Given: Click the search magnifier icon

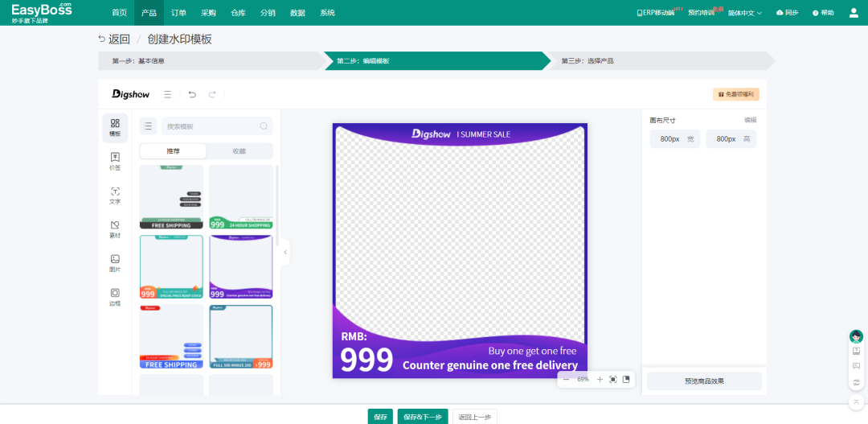Looking at the screenshot, I should coord(264,126).
